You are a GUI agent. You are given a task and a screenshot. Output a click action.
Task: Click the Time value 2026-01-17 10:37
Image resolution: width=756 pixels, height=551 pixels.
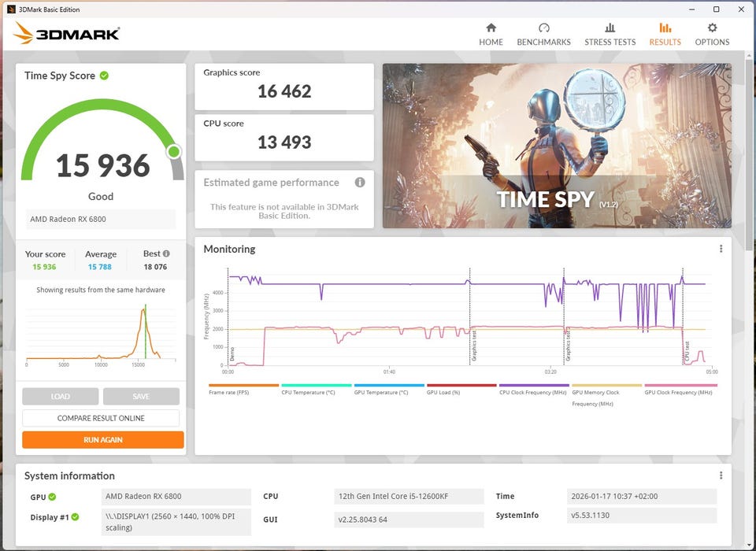coord(642,496)
